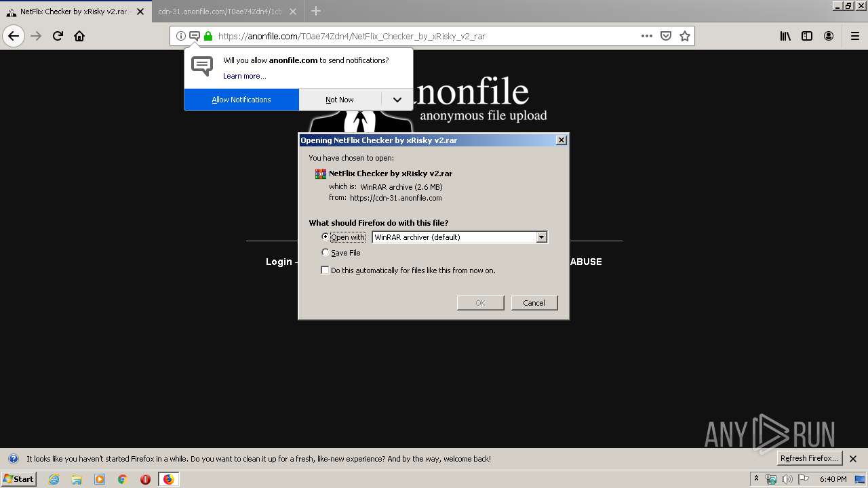Toggle the sidebar view icon
The height and width of the screenshot is (488, 868).
[x=807, y=36]
